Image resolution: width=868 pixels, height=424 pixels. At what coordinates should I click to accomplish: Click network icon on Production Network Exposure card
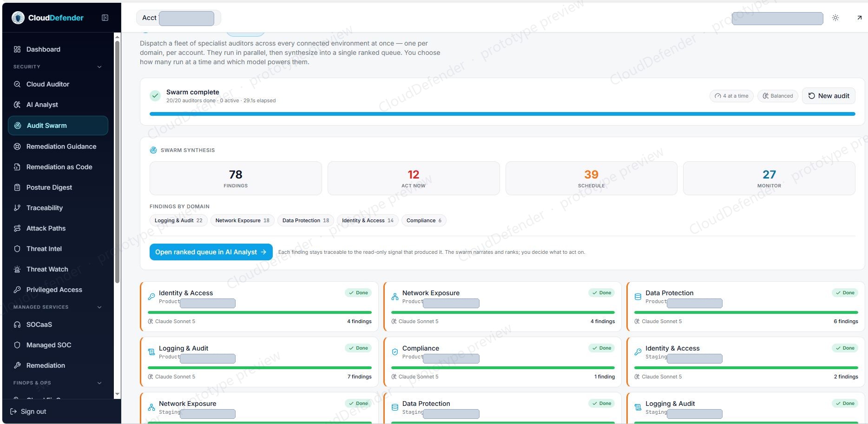395,297
